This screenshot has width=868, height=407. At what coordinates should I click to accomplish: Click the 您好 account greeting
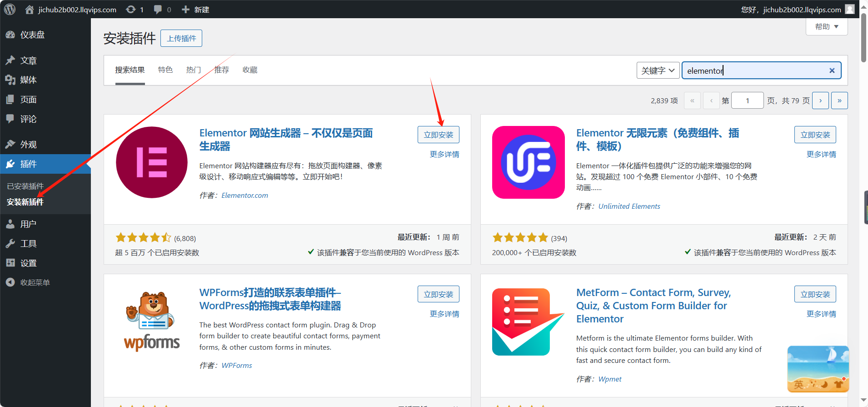tap(791, 10)
